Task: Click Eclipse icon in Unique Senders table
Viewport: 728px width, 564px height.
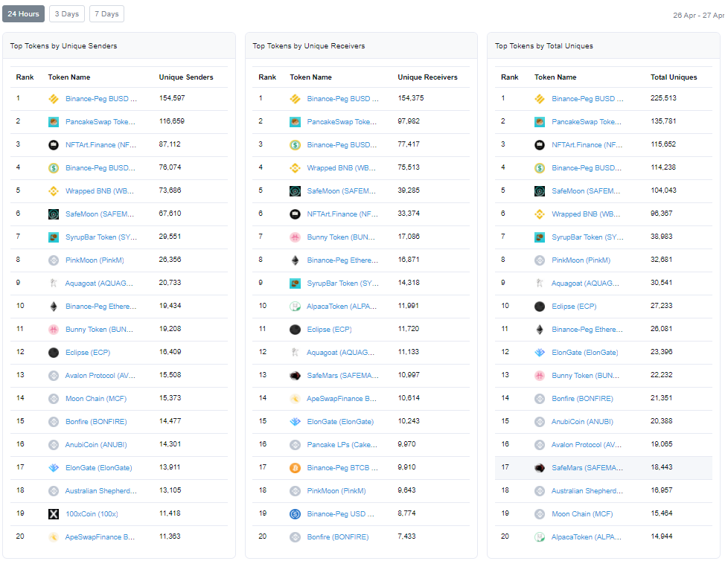Action: [x=54, y=353]
